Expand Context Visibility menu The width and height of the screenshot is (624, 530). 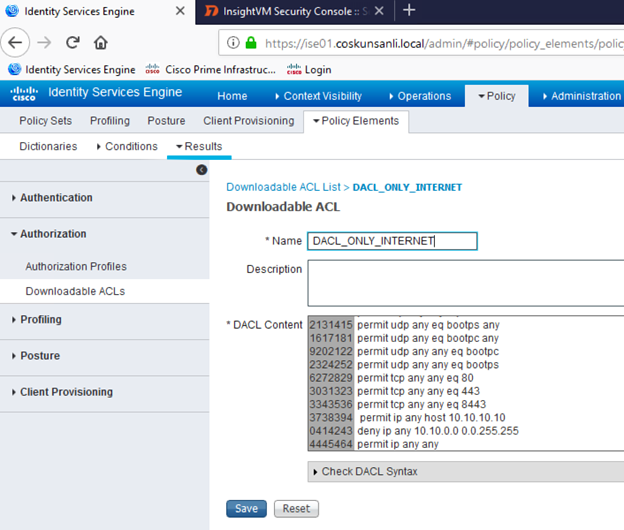coord(319,96)
